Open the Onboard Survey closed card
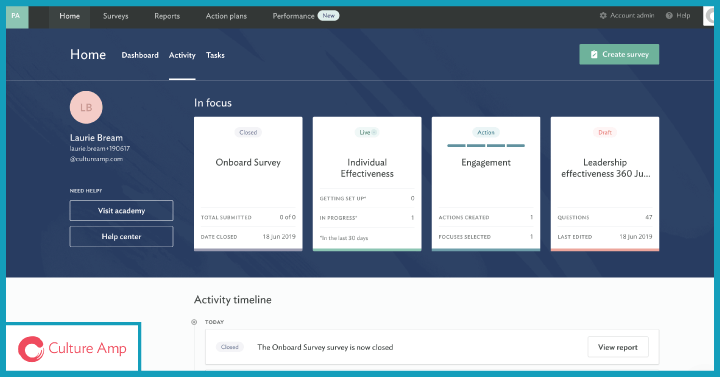This screenshot has height=377, width=720. tap(248, 184)
